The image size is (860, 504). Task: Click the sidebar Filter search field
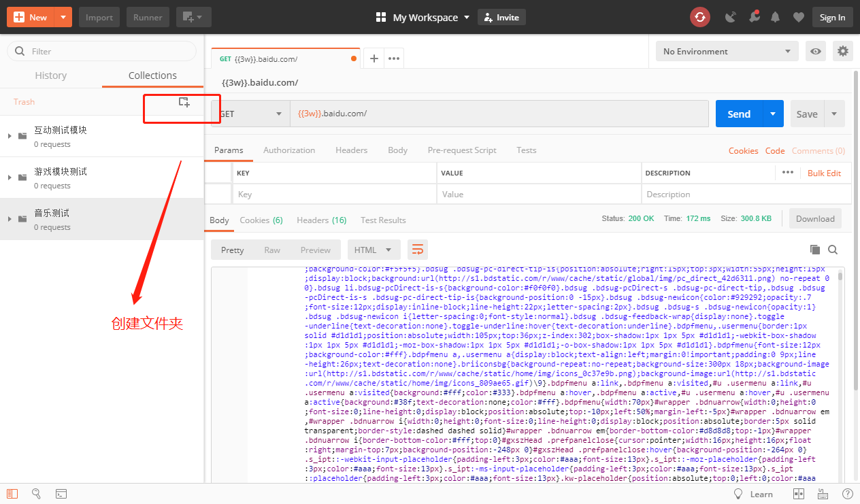coord(101,51)
